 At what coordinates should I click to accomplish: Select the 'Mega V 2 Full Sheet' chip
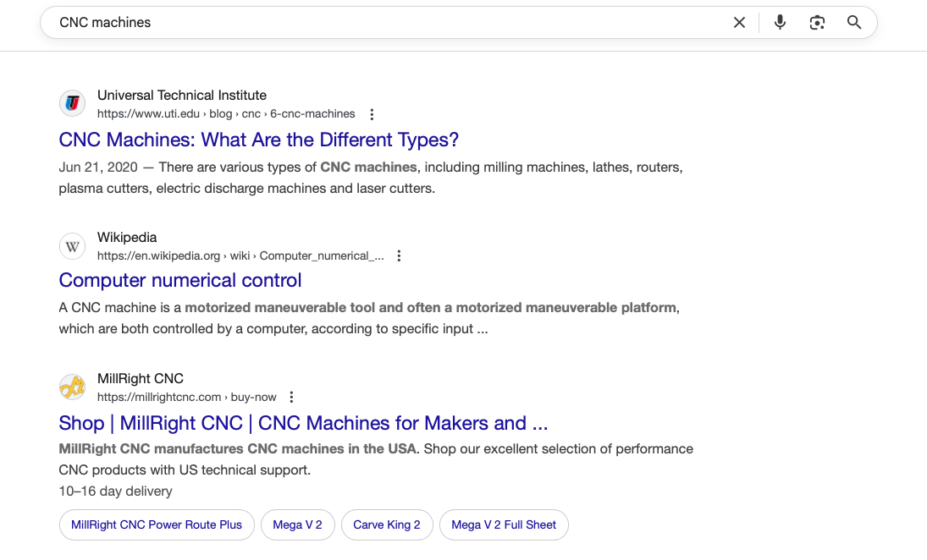click(x=504, y=524)
